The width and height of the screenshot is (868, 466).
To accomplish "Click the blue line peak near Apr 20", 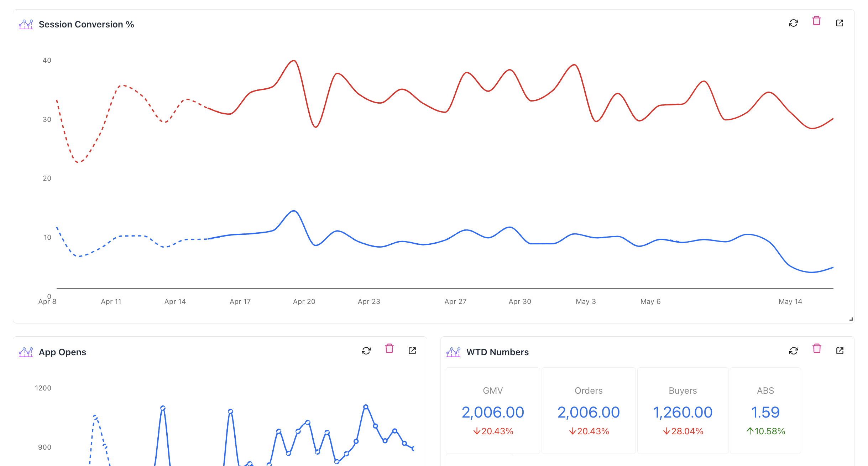I will pyautogui.click(x=294, y=211).
